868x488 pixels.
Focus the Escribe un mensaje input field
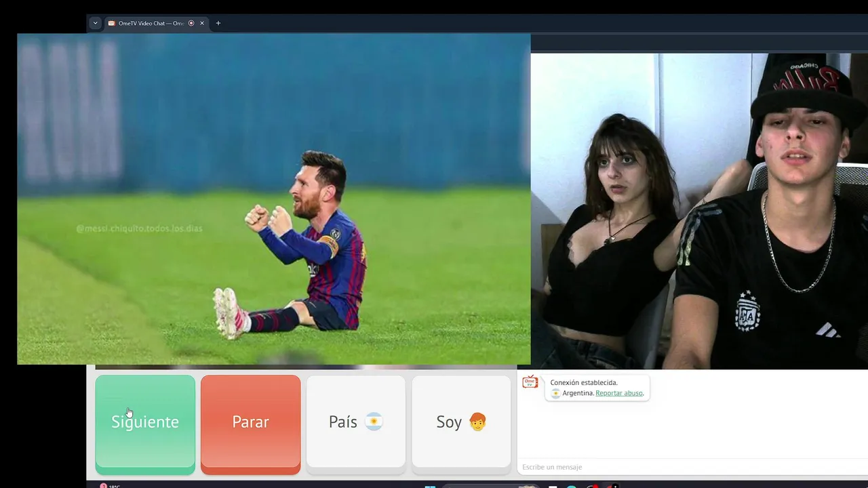click(692, 467)
